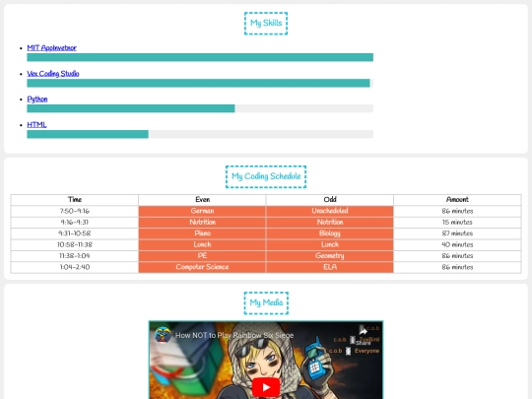Click the 11:38-1:04 time cell

pos(75,256)
